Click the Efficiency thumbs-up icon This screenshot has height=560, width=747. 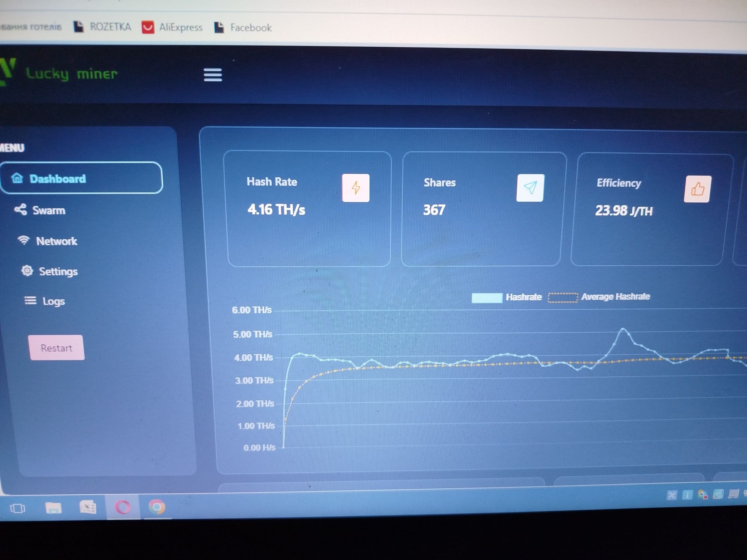[697, 189]
